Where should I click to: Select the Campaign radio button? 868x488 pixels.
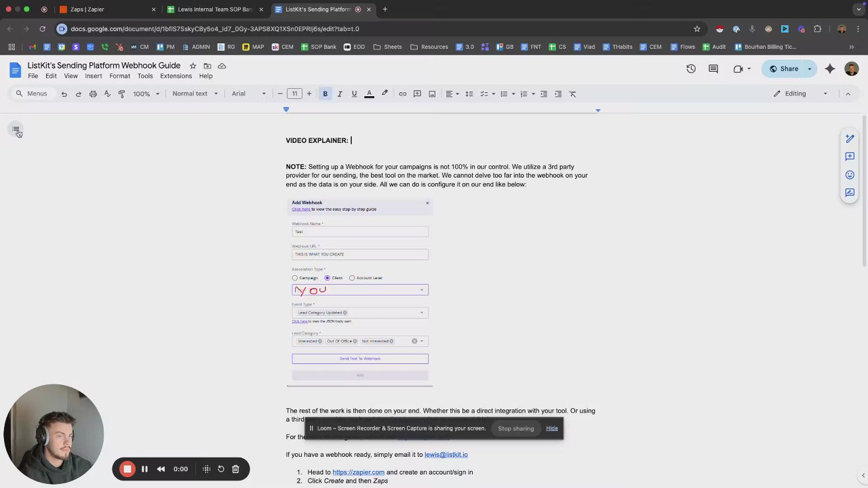pyautogui.click(x=295, y=278)
